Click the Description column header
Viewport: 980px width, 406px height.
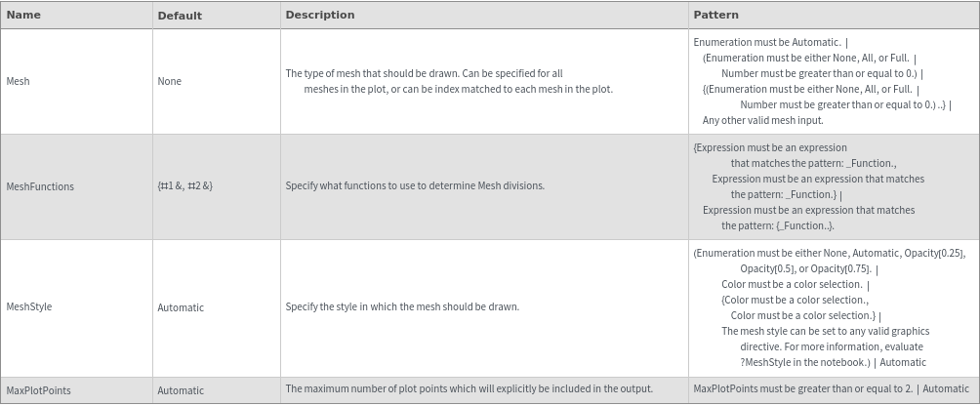[320, 15]
